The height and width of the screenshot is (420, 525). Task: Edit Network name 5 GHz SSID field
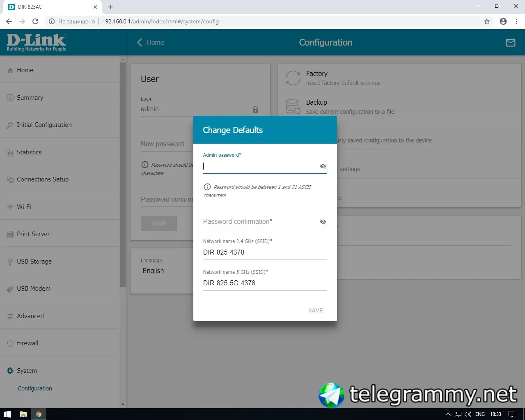(265, 283)
